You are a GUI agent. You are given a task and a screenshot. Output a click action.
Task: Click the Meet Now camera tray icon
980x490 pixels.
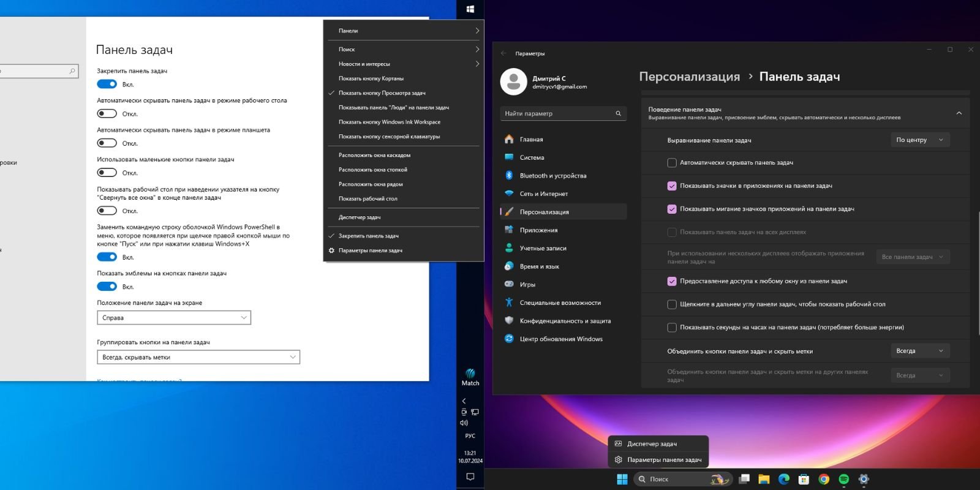pyautogui.click(x=464, y=412)
